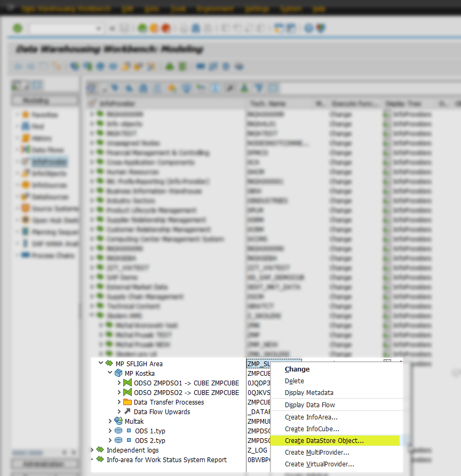Click the ODSO ZMPDSO1 transformation icon
Viewport: 461px width, 476px height.
point(127,383)
